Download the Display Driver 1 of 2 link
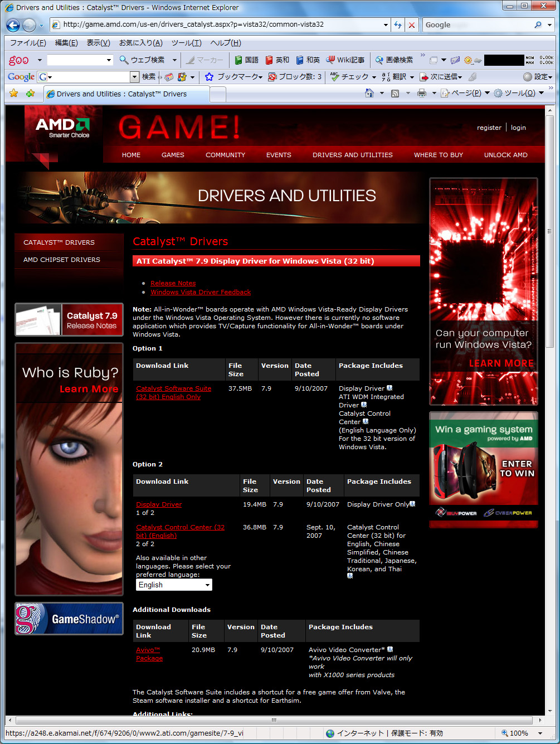Screen dimensions: 560x744 (159, 504)
